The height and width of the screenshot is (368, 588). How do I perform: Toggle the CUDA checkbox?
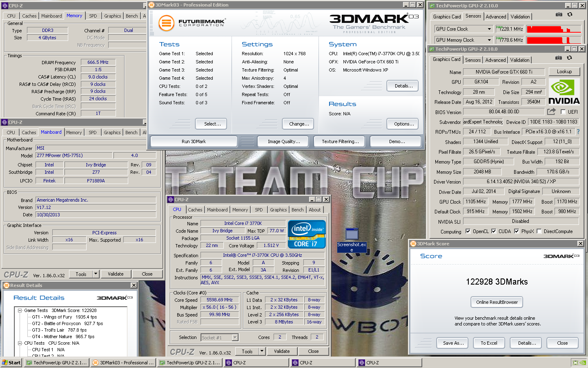click(x=494, y=231)
